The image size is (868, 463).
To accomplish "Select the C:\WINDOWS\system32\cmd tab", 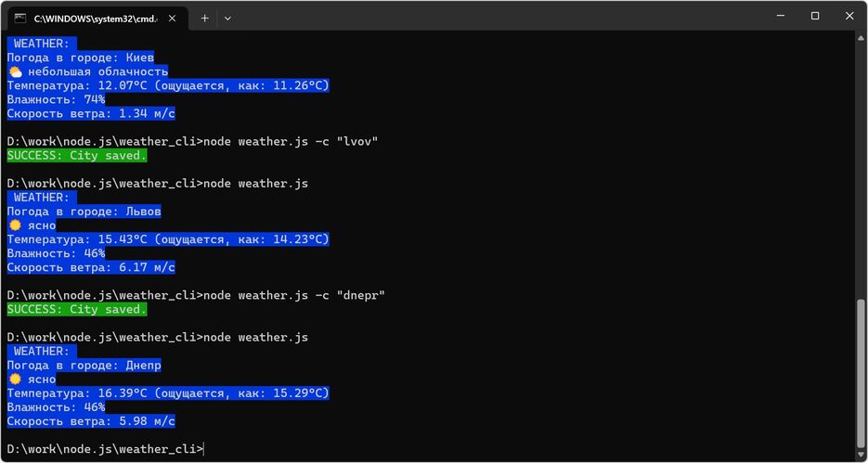I will pyautogui.click(x=98, y=18).
